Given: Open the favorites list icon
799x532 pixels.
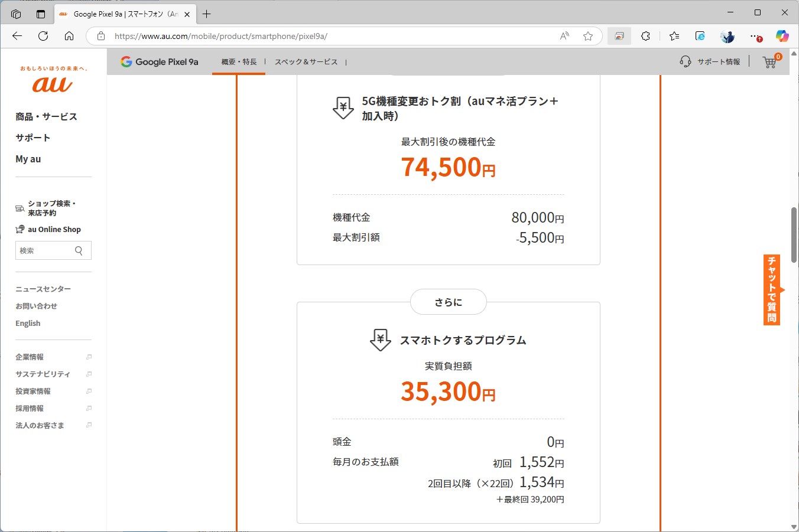Looking at the screenshot, I should click(x=674, y=36).
